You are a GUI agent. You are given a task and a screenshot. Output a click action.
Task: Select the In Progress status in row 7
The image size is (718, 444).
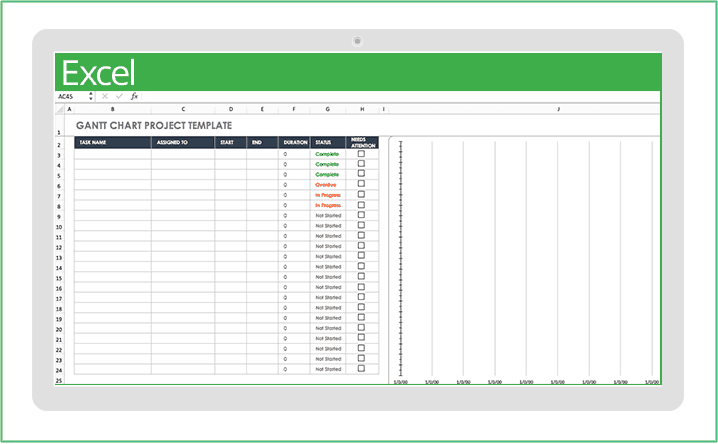(x=327, y=195)
